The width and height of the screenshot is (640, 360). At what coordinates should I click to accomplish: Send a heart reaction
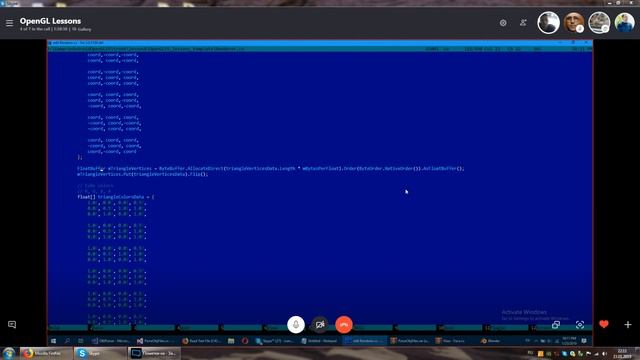[604, 324]
